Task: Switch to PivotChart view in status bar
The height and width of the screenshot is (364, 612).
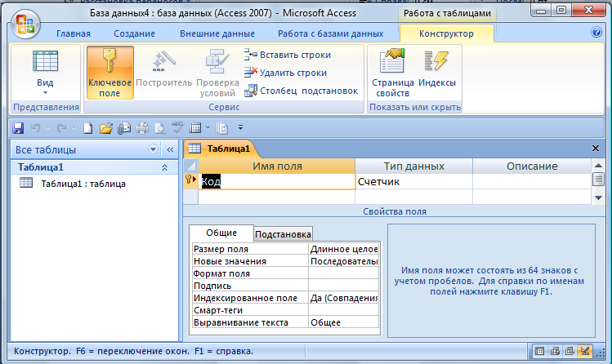Action: coord(570,352)
